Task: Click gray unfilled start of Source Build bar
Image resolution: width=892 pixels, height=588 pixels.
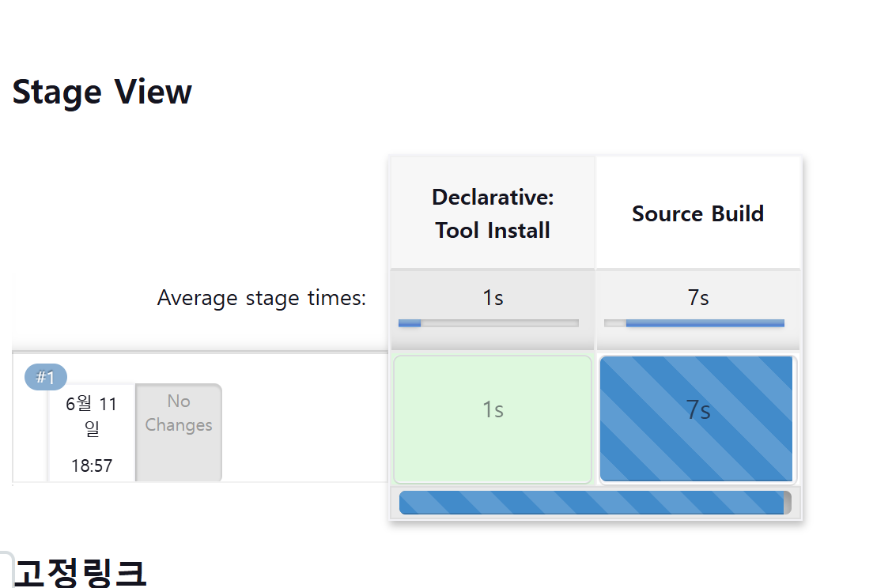Action: pos(614,322)
